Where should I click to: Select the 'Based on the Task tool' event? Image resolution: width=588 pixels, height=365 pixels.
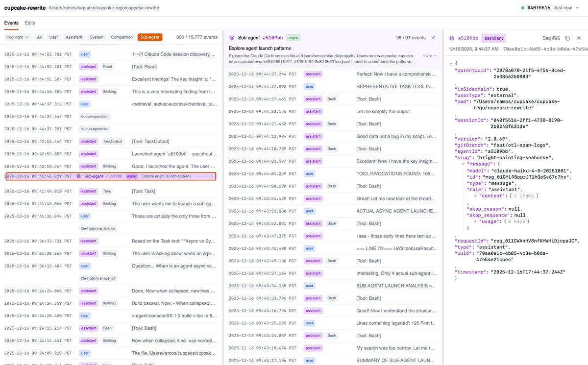(x=111, y=241)
